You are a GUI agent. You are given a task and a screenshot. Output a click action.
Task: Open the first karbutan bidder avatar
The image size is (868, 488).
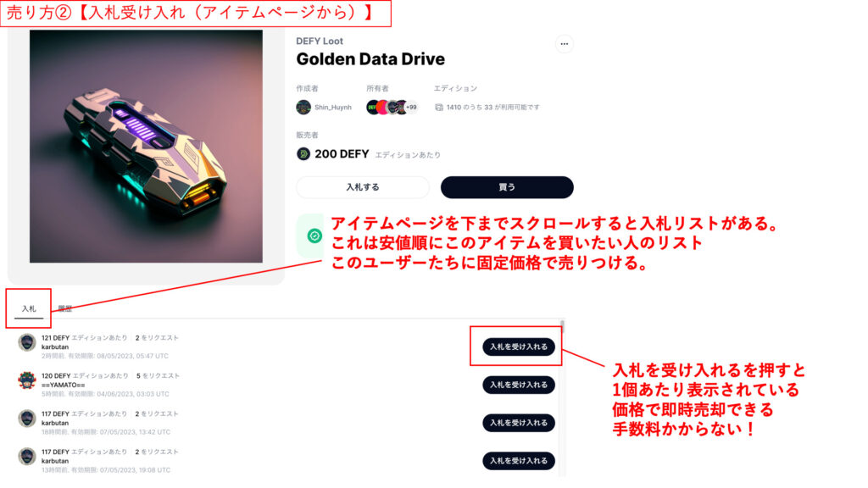click(x=27, y=342)
